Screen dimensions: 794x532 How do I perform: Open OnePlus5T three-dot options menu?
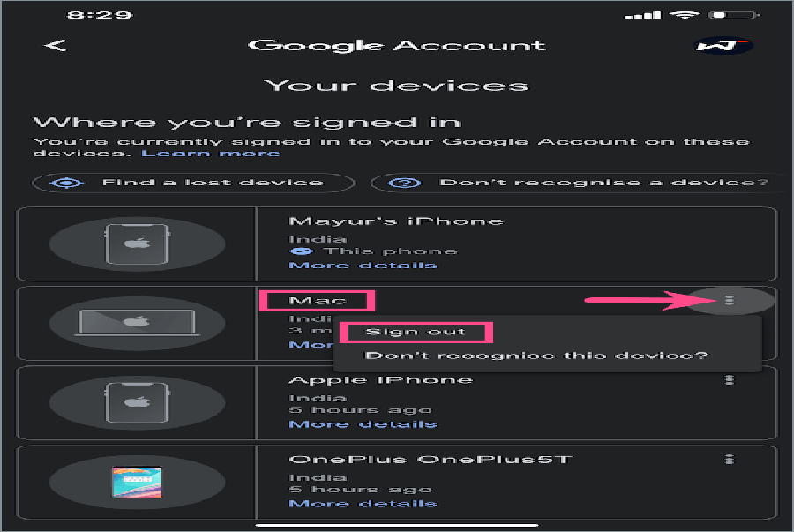click(730, 459)
